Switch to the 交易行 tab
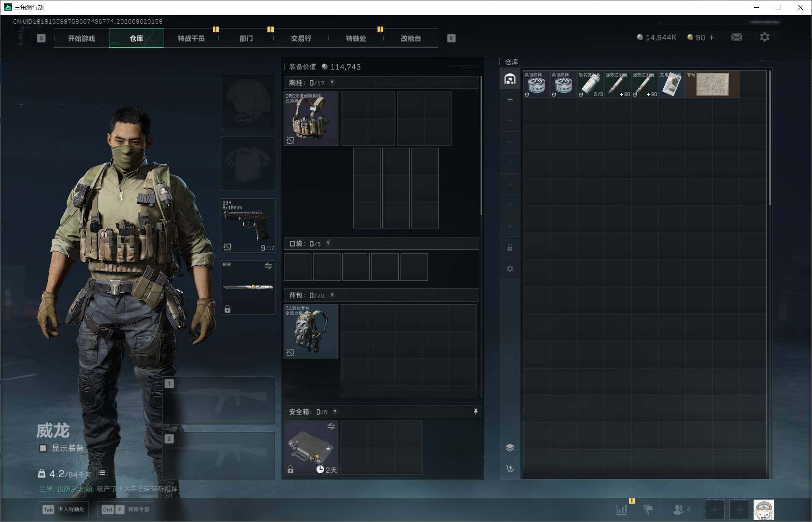 click(301, 38)
